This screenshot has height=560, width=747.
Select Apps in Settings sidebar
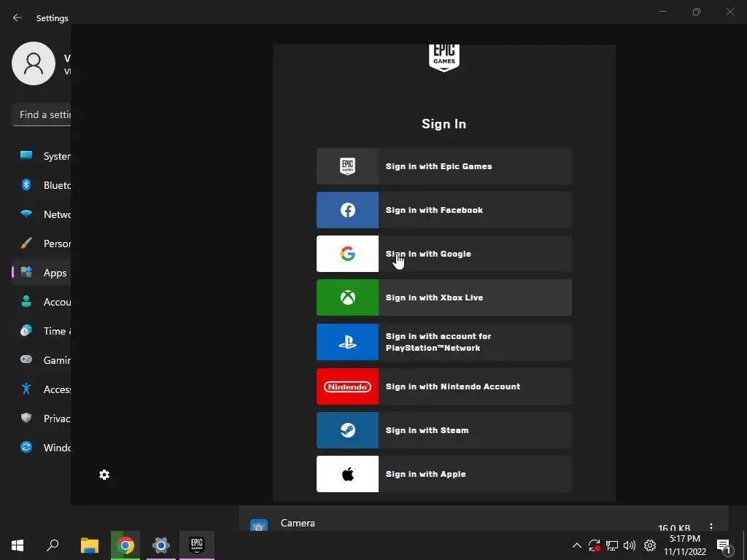click(x=42, y=273)
